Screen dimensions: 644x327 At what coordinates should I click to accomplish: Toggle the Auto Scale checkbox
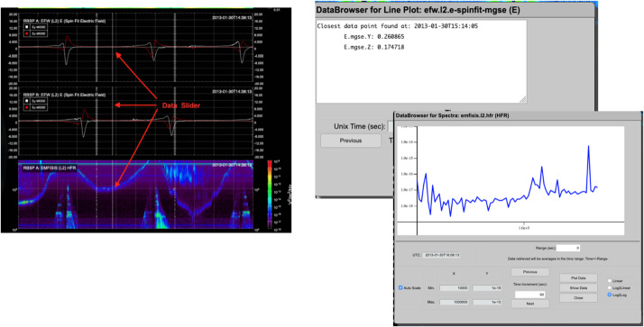click(x=400, y=288)
